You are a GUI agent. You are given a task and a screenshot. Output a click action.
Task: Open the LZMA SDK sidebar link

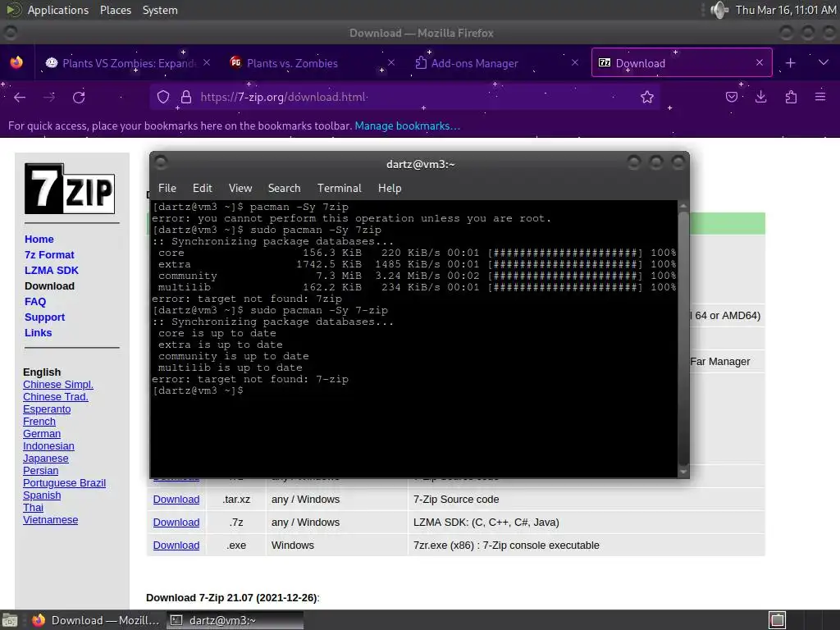52,270
